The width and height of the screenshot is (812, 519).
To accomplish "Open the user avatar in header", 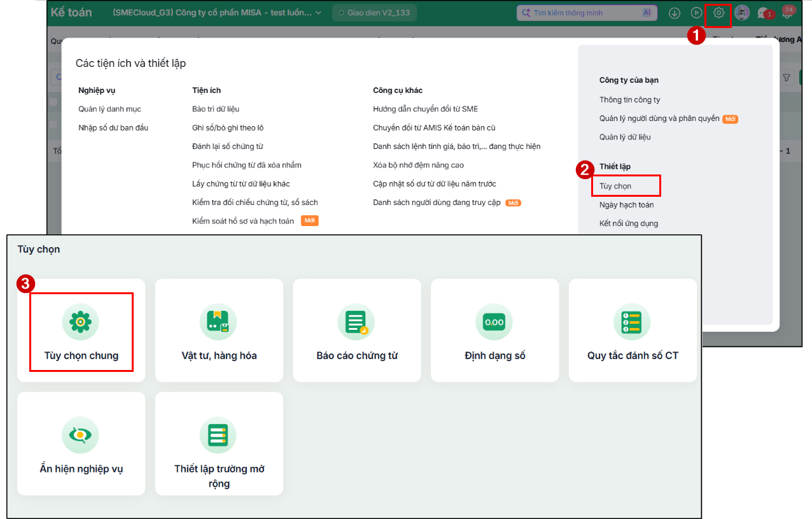I will coord(741,13).
